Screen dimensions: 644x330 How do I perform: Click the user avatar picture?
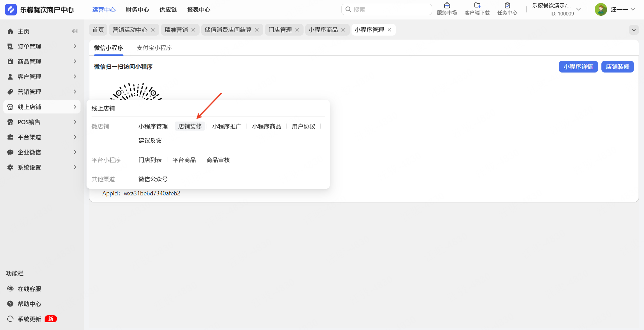click(x=601, y=9)
